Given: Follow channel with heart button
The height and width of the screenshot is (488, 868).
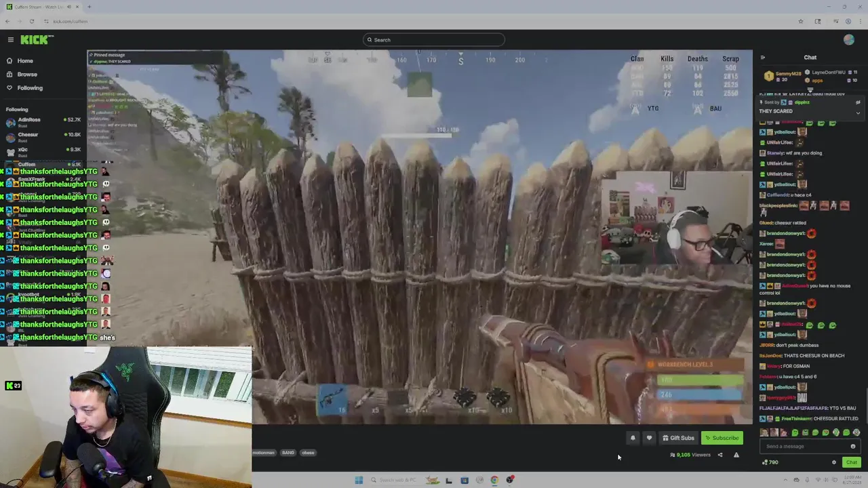Looking at the screenshot, I should 649,438.
